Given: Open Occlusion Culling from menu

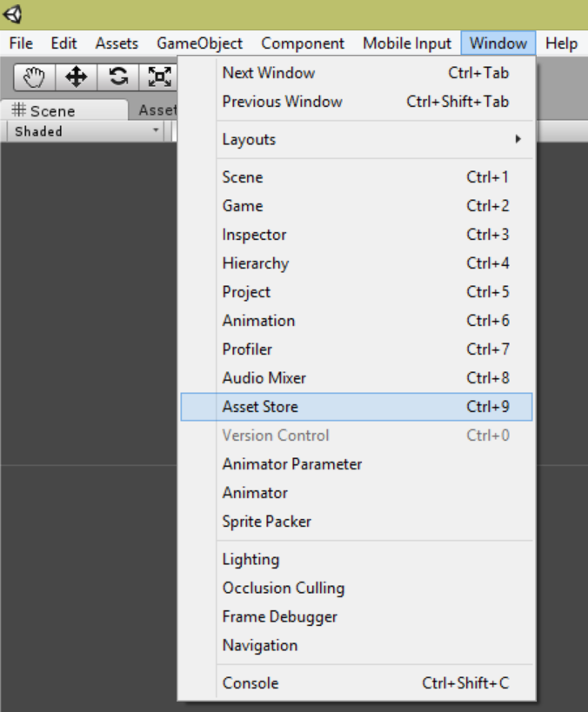Looking at the screenshot, I should (357, 588).
